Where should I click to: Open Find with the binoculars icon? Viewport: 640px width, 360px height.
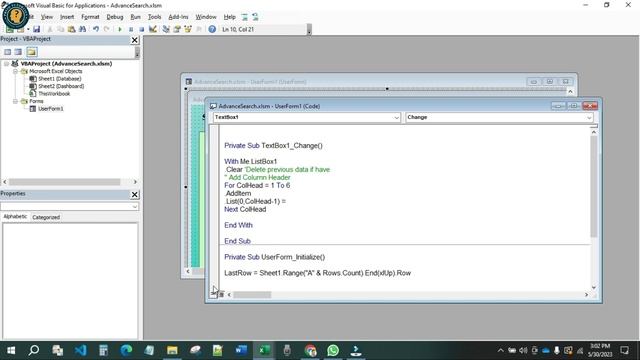82,29
